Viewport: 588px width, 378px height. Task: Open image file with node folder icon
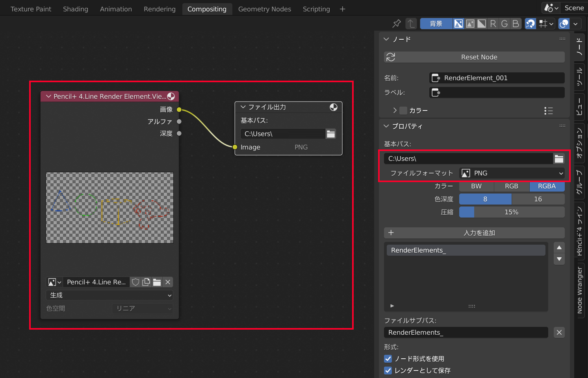[x=157, y=282]
